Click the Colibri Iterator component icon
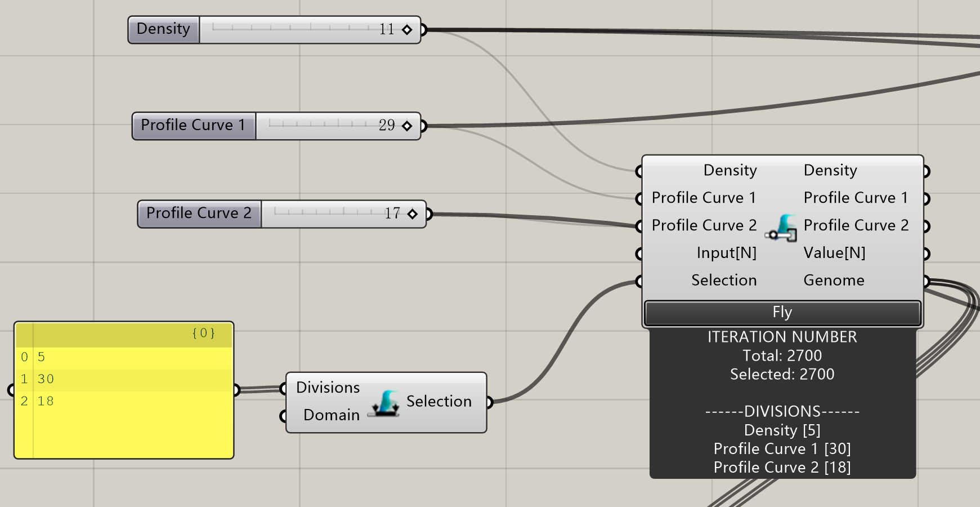Screen dimensions: 980x507 pos(781,228)
